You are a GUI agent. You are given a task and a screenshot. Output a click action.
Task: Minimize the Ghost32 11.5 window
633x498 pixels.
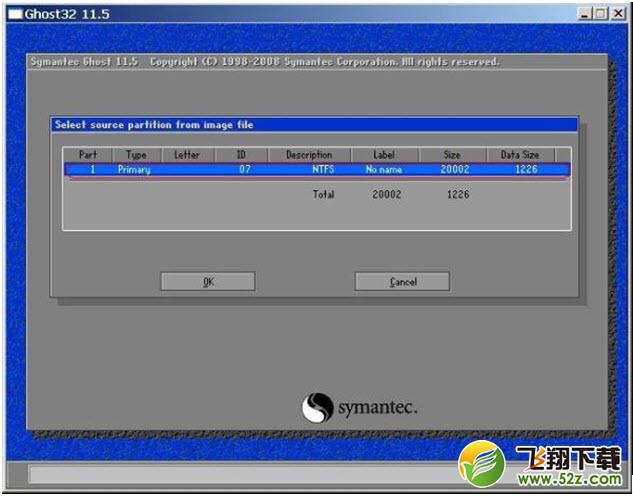(x=584, y=14)
